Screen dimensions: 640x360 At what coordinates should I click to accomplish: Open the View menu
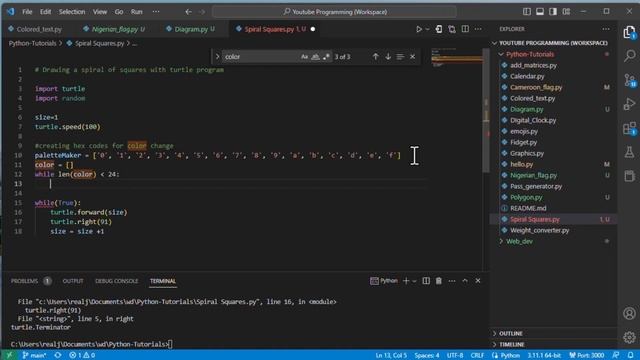click(x=100, y=12)
